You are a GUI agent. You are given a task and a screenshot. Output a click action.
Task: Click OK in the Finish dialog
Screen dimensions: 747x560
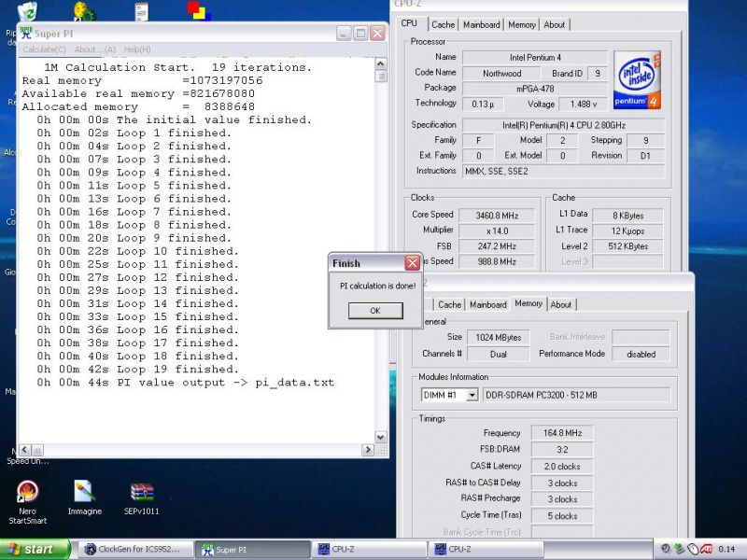pyautogui.click(x=375, y=311)
